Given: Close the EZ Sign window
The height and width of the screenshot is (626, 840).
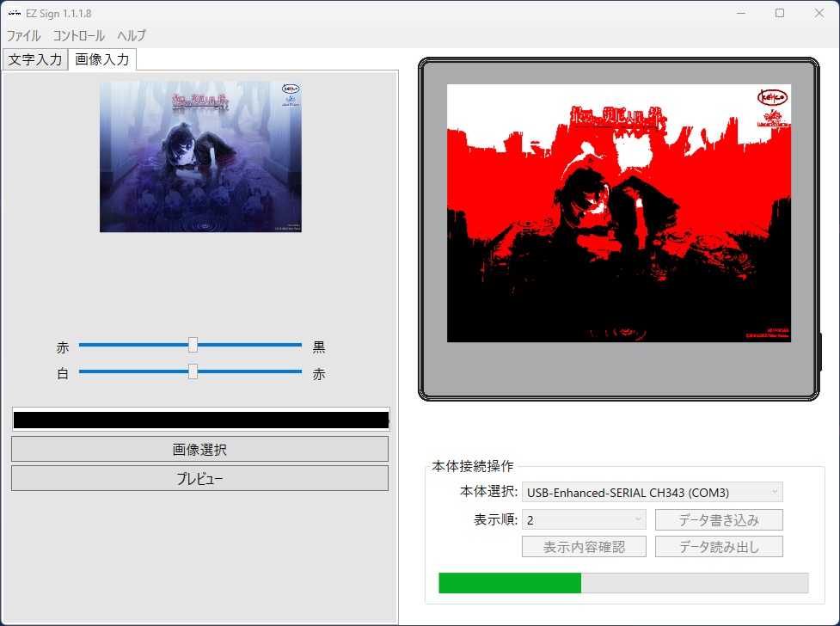Looking at the screenshot, I should pyautogui.click(x=819, y=14).
